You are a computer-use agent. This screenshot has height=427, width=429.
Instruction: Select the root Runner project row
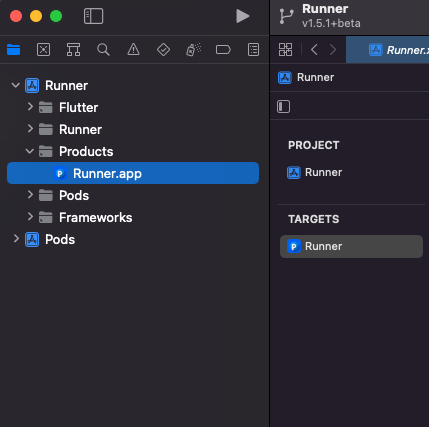tap(133, 85)
